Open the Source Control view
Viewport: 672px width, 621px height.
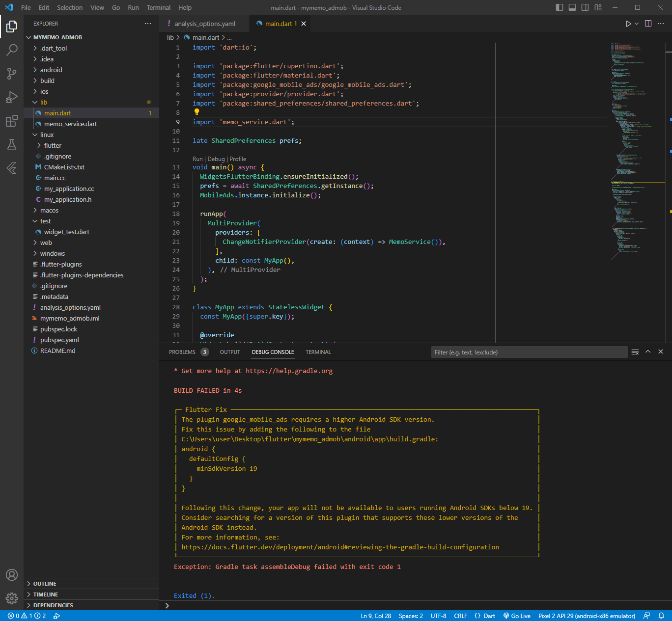point(12,73)
